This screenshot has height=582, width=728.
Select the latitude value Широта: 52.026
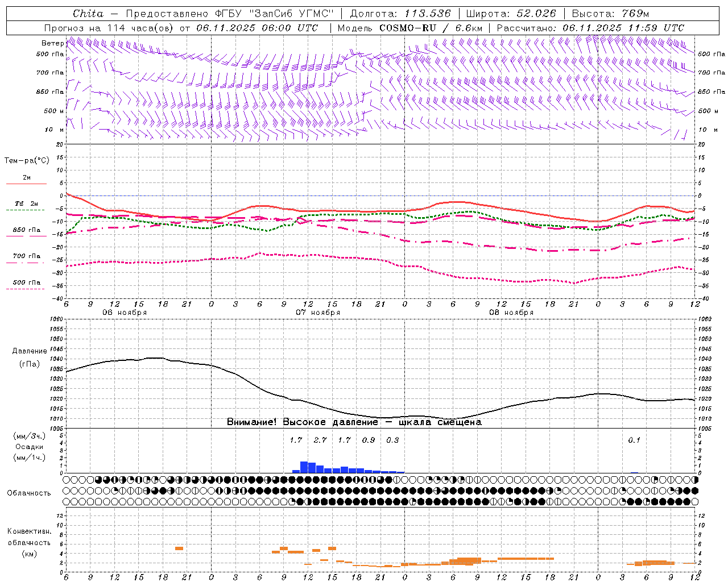511,14
